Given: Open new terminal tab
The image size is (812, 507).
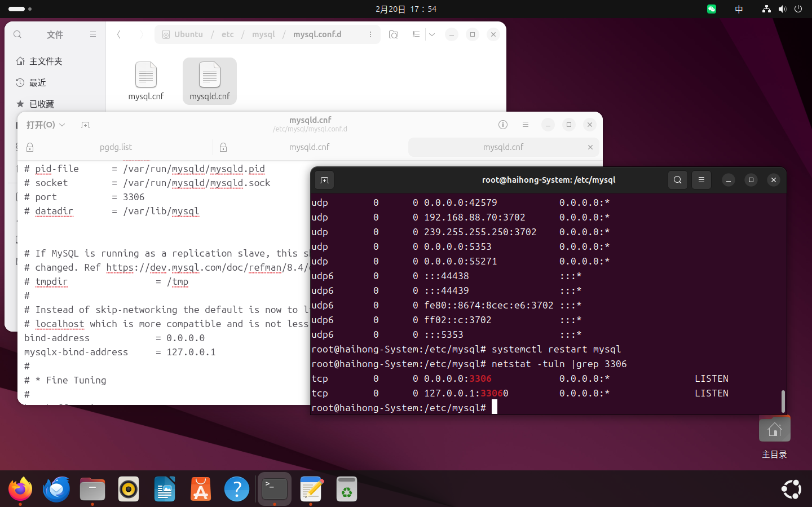Looking at the screenshot, I should point(324,180).
